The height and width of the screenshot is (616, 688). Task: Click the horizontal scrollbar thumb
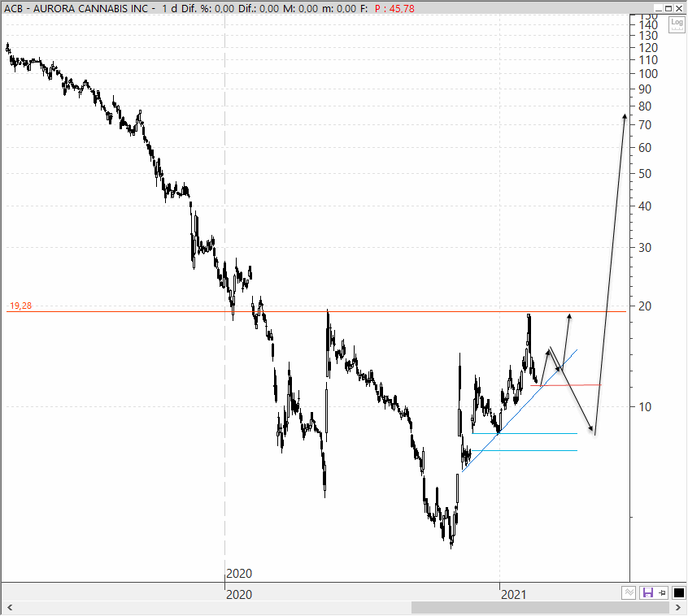(x=540, y=608)
